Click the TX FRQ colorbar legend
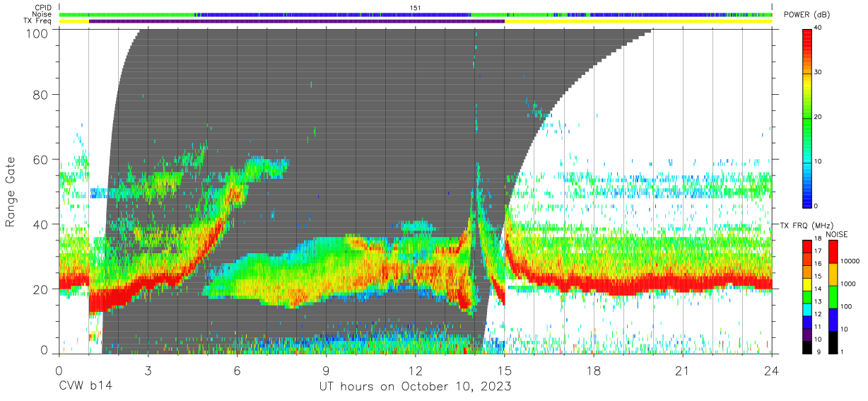Image resolution: width=868 pixels, height=401 pixels. pyautogui.click(x=807, y=296)
